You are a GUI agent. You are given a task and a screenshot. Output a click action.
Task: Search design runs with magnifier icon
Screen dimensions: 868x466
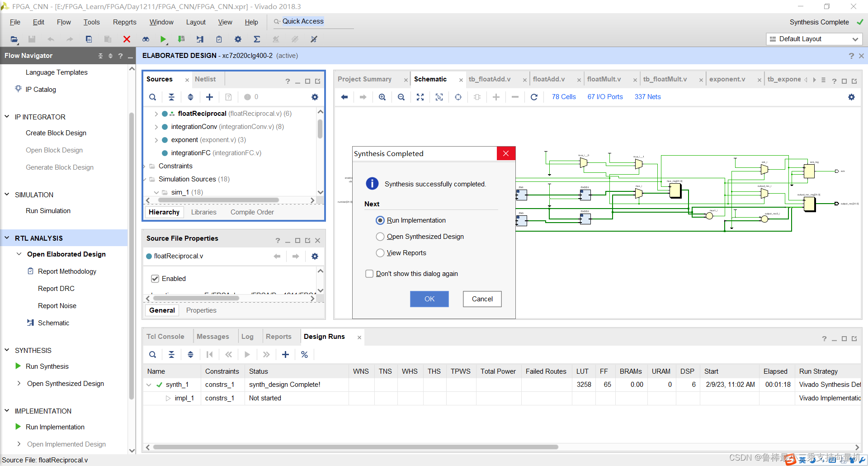(153, 354)
